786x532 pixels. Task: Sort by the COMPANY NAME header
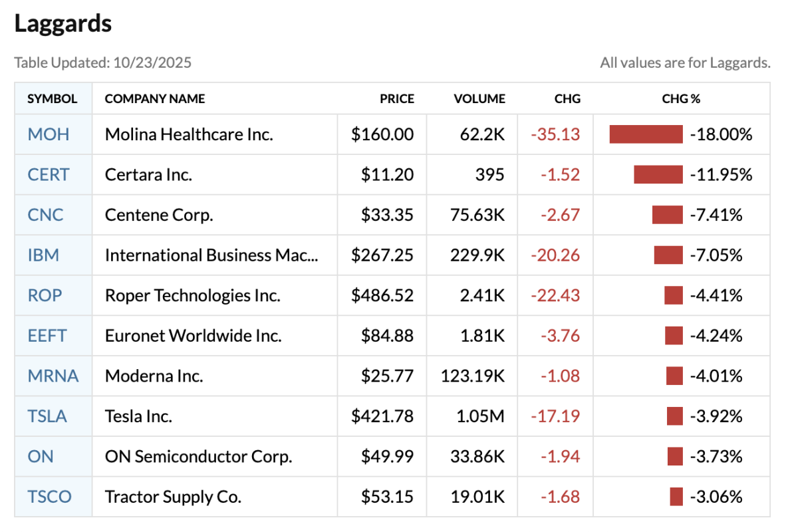(x=155, y=99)
